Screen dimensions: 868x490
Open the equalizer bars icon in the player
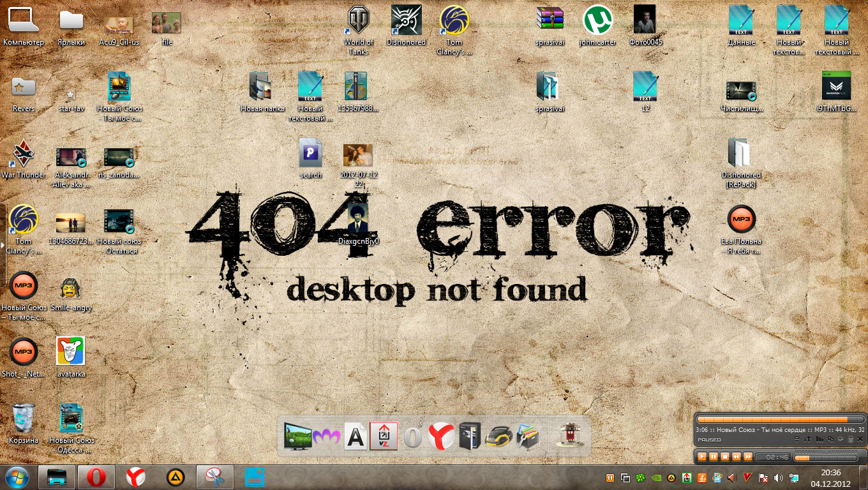819,440
